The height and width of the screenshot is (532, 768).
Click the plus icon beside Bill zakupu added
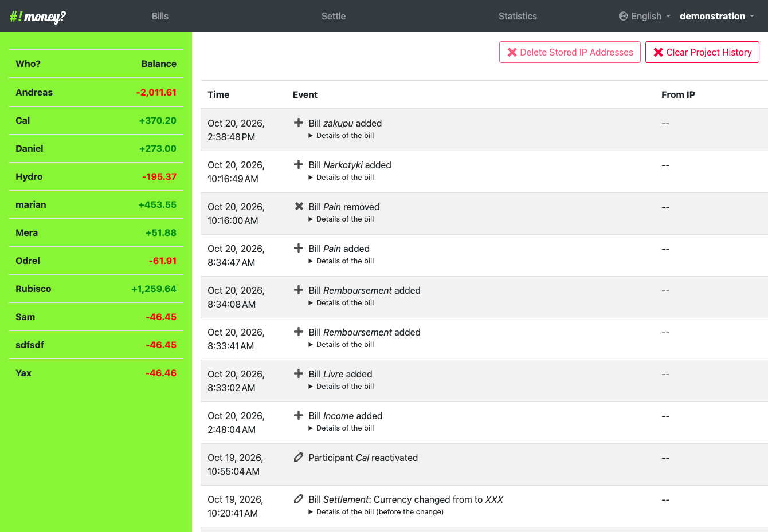[x=299, y=123]
